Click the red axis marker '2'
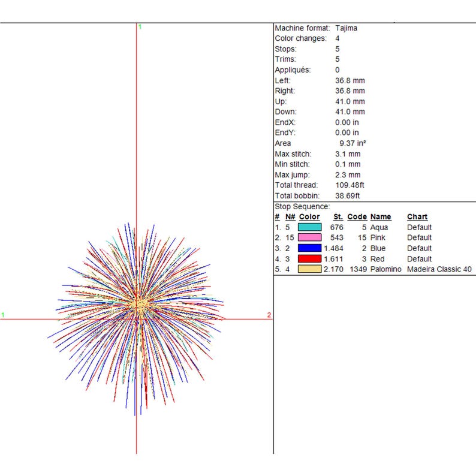 [x=269, y=315]
